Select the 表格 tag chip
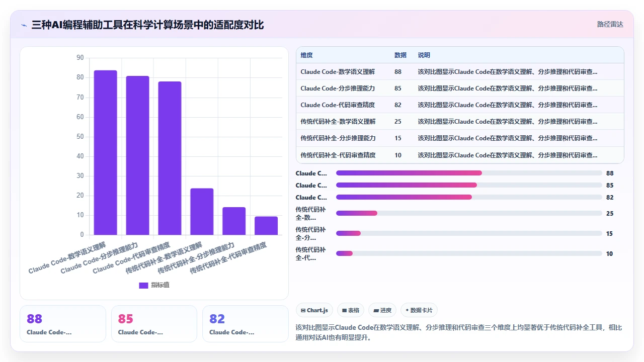Viewport: 644px width, 362px height. point(351,310)
